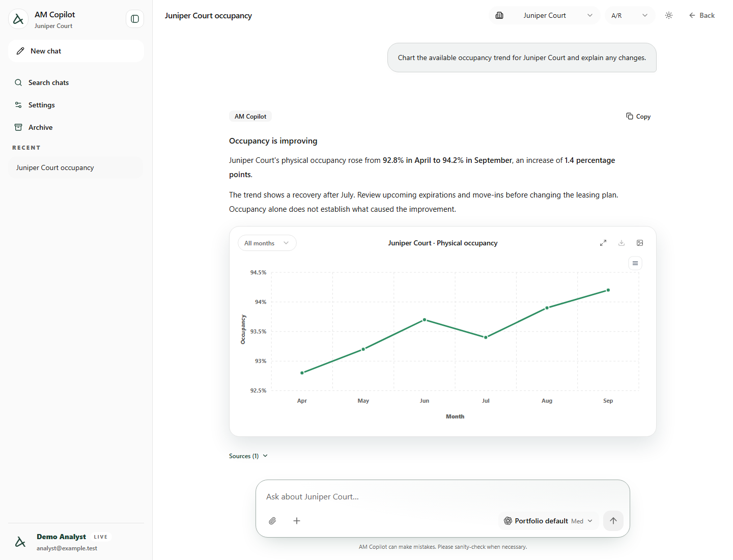Click the plus icon in the composer
This screenshot has width=733, height=560.
[x=297, y=521]
